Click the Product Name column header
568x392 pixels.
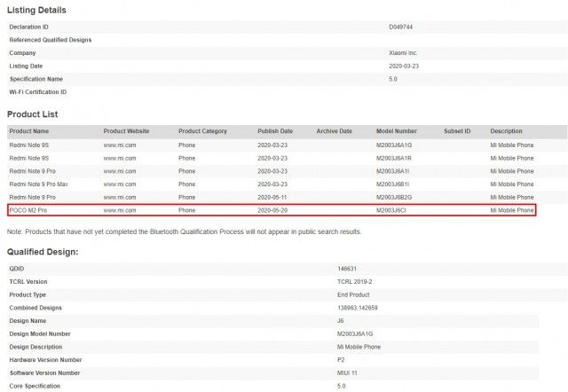[x=29, y=131]
